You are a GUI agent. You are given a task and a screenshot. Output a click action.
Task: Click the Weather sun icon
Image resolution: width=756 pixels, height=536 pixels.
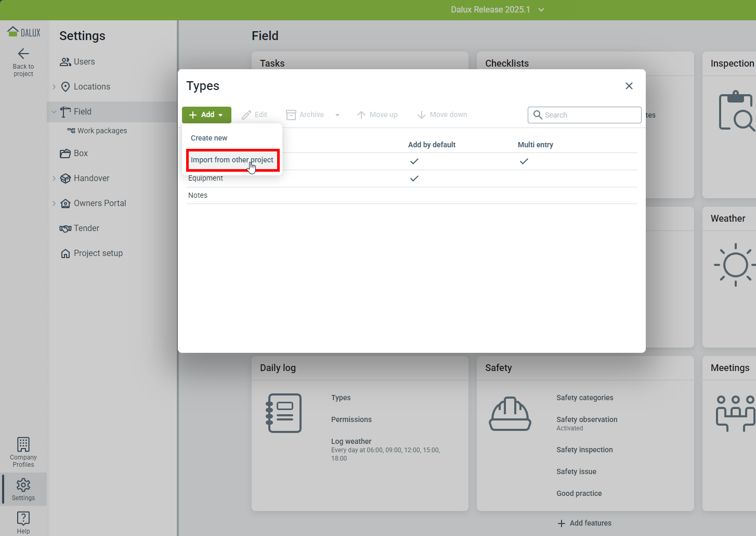[x=735, y=265]
